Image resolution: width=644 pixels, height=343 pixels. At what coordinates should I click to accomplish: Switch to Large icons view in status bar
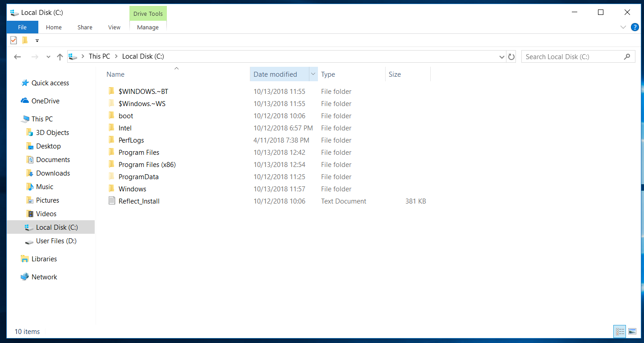[632, 332]
